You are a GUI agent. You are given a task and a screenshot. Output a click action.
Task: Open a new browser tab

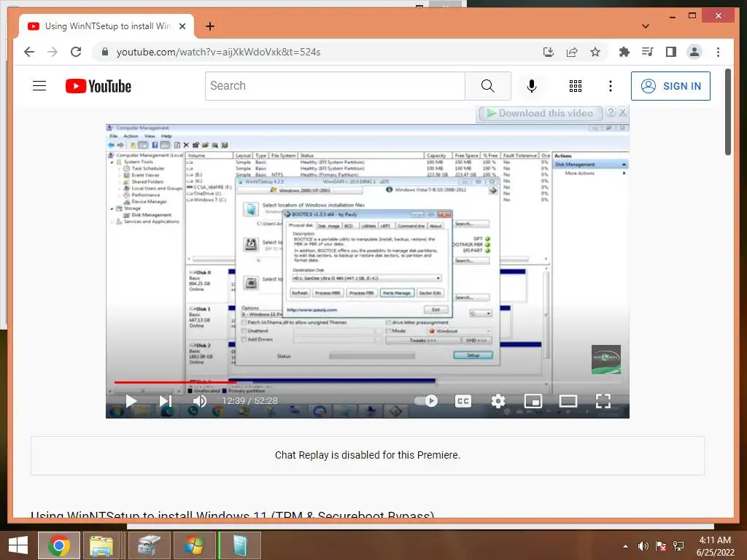pyautogui.click(x=209, y=26)
